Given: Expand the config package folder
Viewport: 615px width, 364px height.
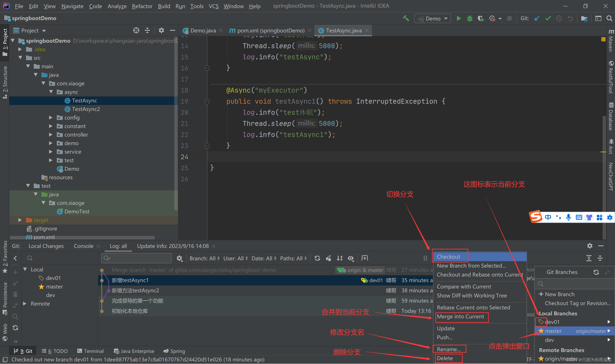Looking at the screenshot, I should point(51,118).
